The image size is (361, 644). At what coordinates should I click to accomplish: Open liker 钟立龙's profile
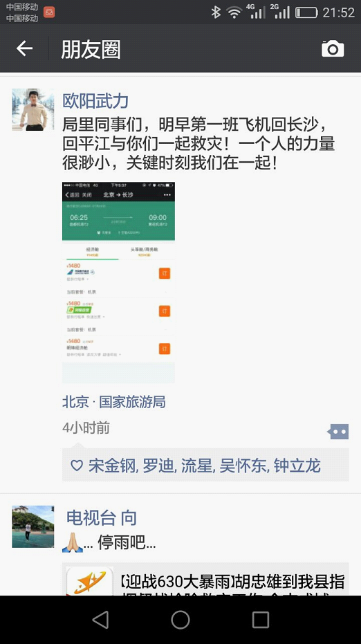pyautogui.click(x=297, y=466)
